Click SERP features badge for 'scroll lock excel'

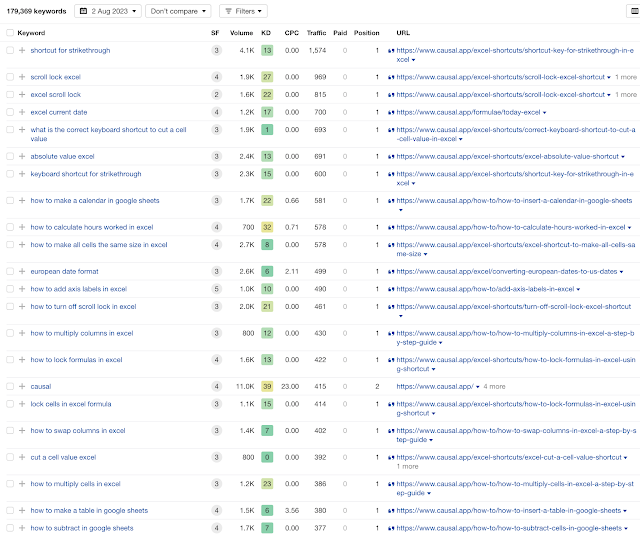(x=216, y=77)
